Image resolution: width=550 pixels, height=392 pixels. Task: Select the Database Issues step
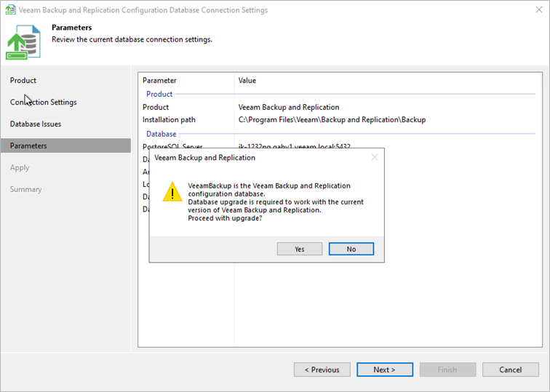pos(36,124)
